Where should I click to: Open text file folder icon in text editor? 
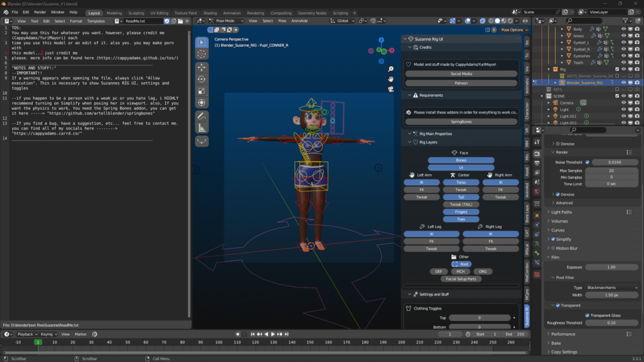[180, 21]
